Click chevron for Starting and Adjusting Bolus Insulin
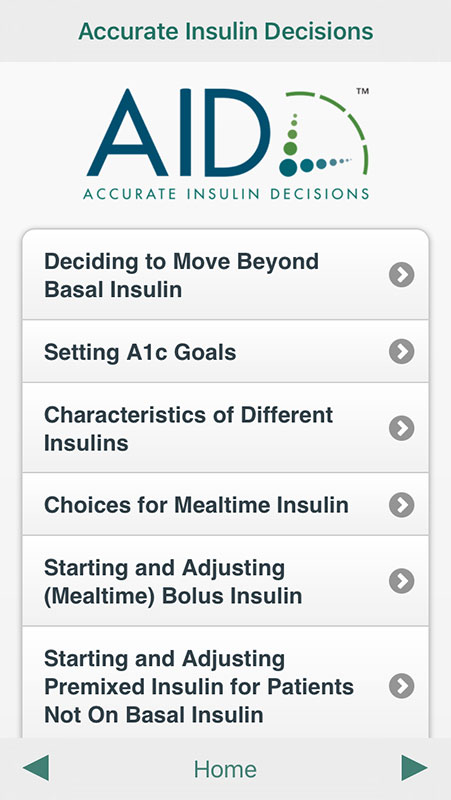This screenshot has width=451, height=800. (402, 581)
